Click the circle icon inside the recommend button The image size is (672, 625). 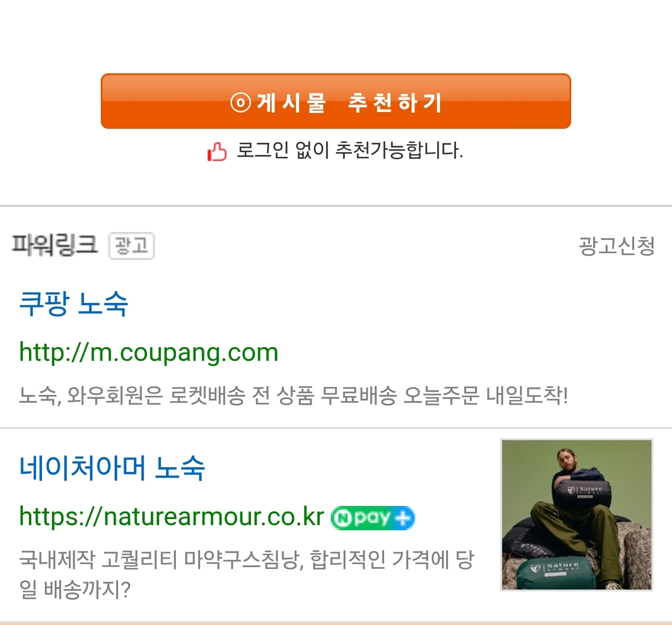241,102
